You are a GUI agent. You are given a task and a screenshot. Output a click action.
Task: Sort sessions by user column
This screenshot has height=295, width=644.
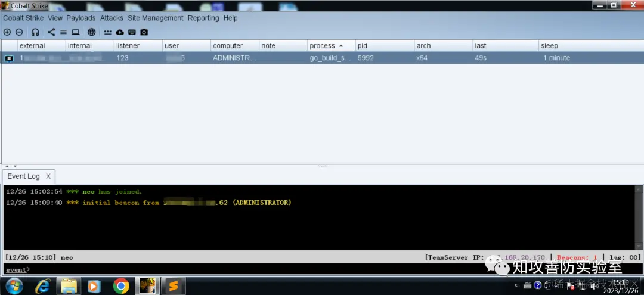click(x=187, y=45)
